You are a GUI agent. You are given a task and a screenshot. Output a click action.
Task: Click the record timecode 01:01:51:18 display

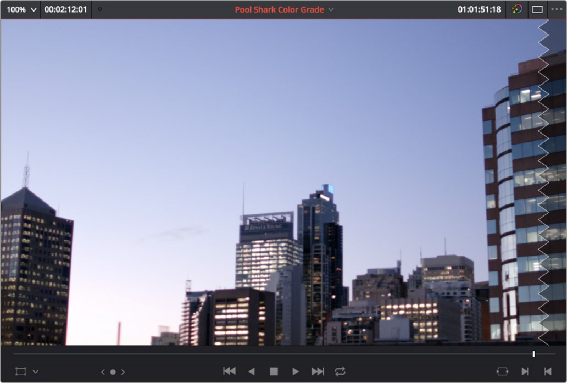479,10
